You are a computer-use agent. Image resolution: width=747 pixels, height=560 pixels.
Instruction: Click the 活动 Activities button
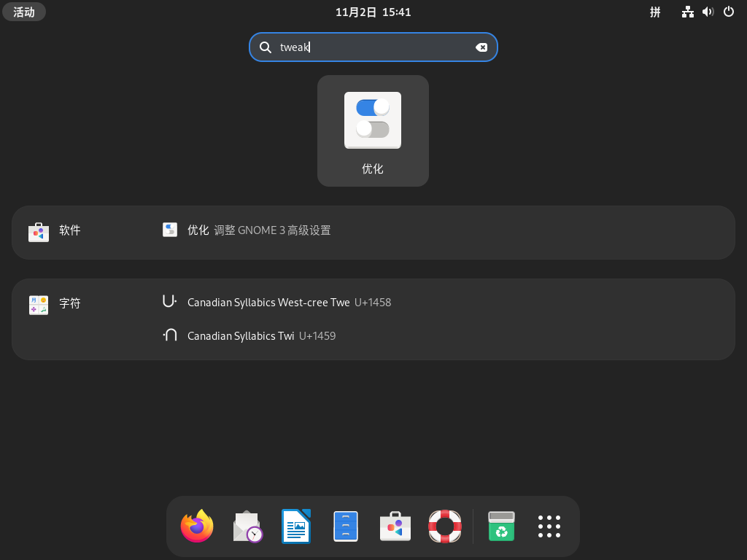pos(24,12)
